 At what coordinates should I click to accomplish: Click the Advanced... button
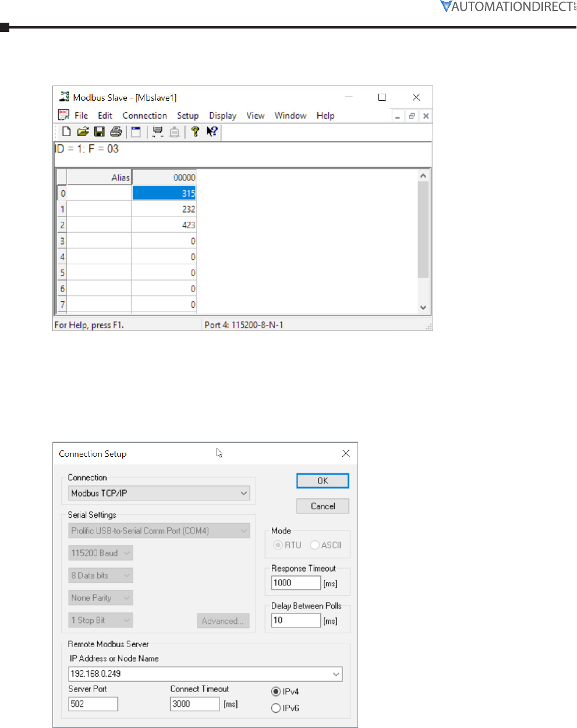(223, 621)
